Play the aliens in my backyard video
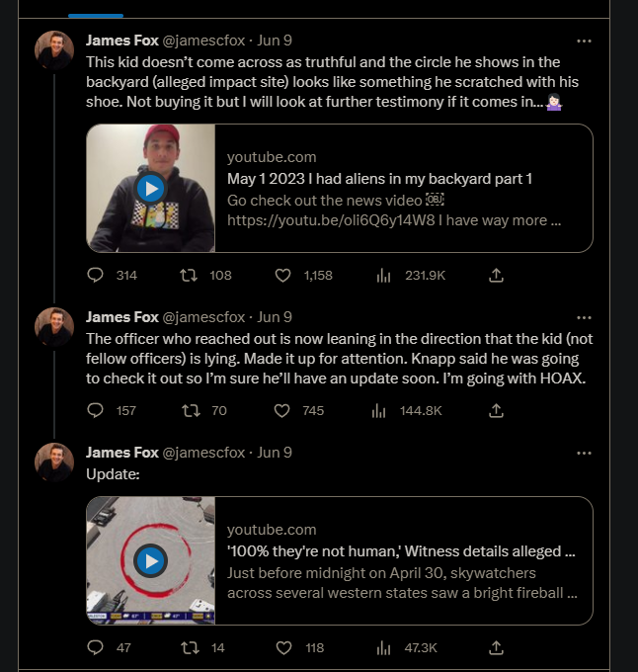 [150, 188]
